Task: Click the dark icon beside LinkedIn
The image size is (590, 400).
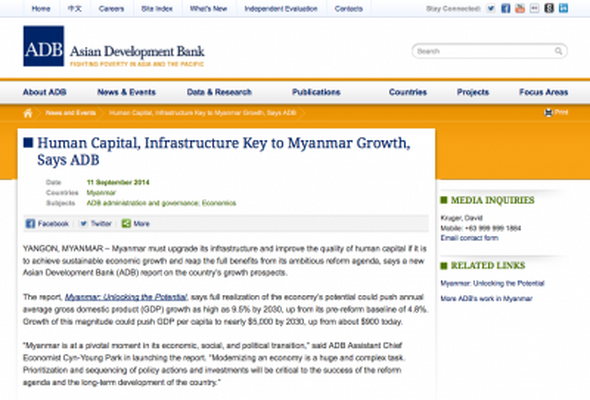Action: tap(549, 8)
